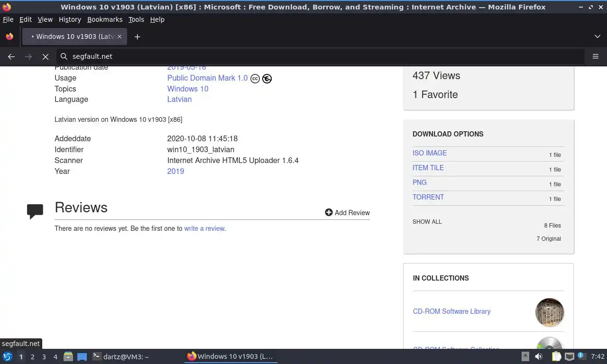Click the CD-ROM Software Library collection thumbnail
Screen dimensions: 607x364
click(550, 312)
